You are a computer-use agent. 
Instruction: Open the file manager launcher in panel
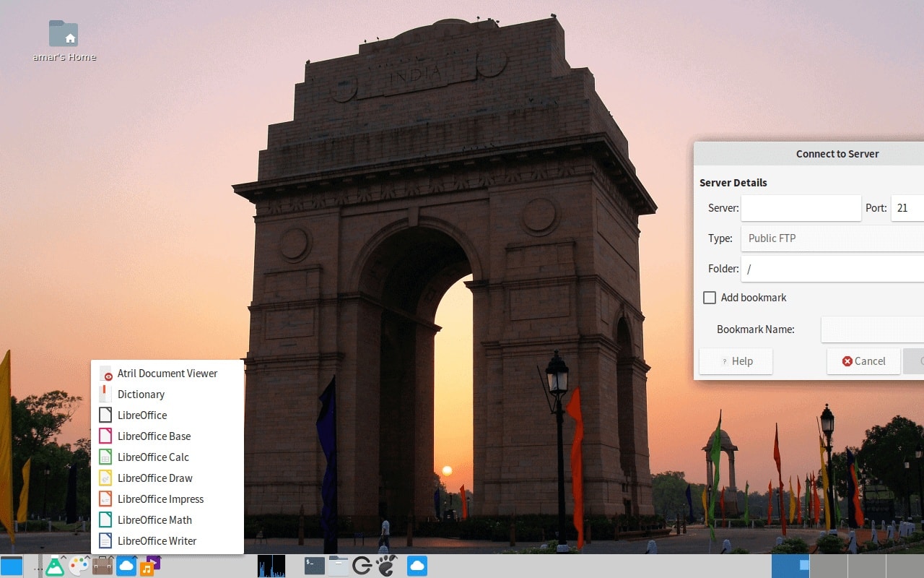click(x=339, y=566)
